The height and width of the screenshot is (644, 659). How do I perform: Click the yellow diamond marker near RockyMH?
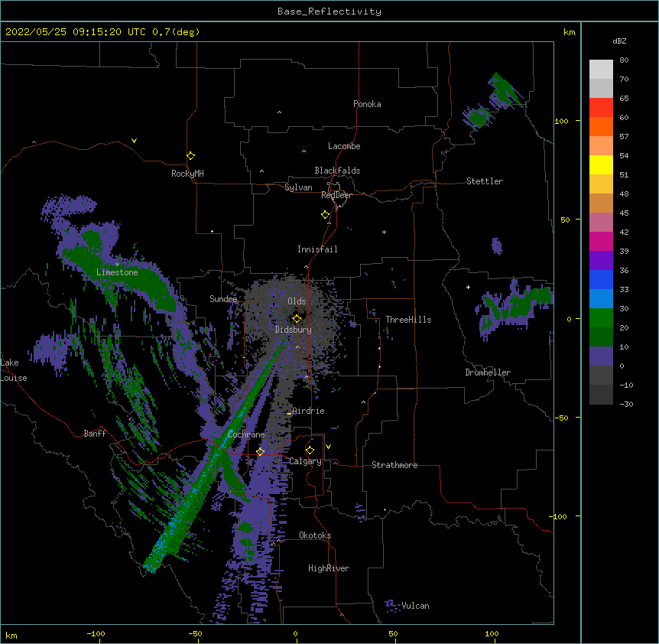[191, 156]
